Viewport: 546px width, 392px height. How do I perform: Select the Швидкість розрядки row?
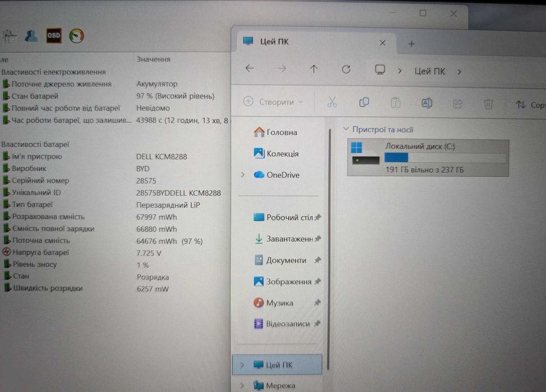click(115, 288)
